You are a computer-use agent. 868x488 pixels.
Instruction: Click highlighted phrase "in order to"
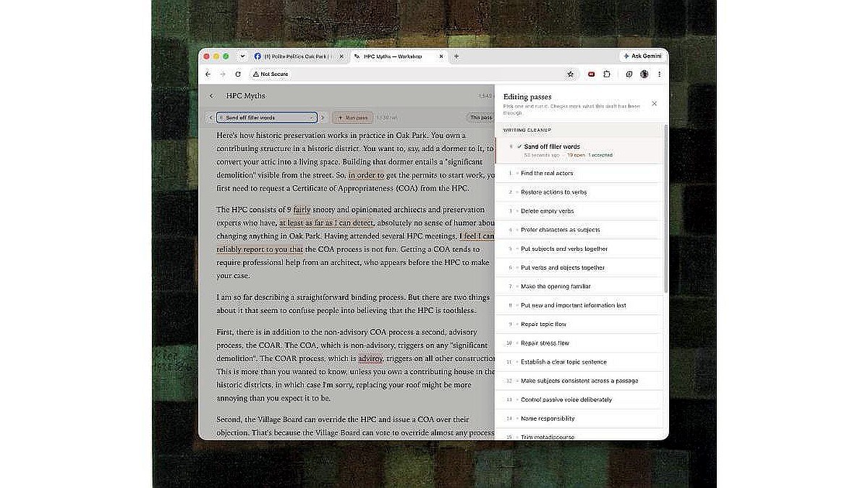click(x=366, y=175)
